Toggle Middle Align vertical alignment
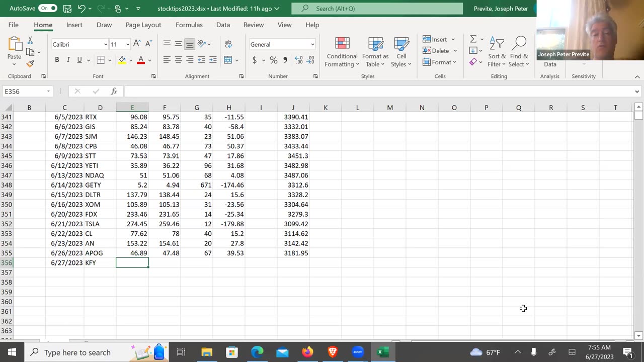644x362 pixels. point(178,44)
